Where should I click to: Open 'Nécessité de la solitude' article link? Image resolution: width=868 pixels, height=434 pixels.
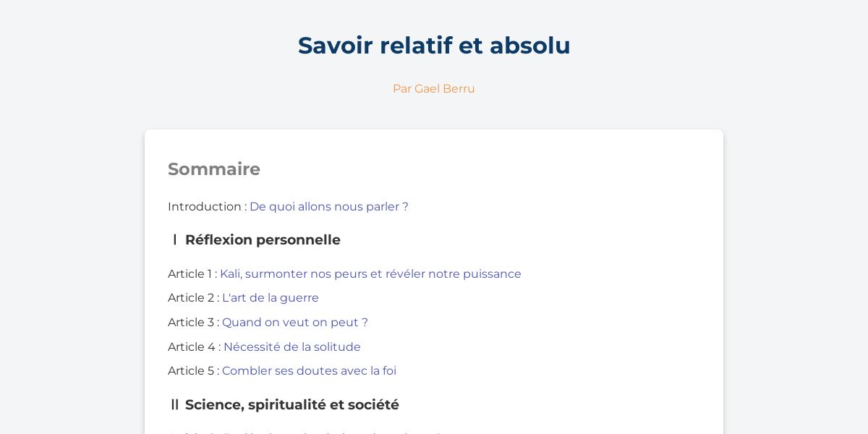(292, 347)
